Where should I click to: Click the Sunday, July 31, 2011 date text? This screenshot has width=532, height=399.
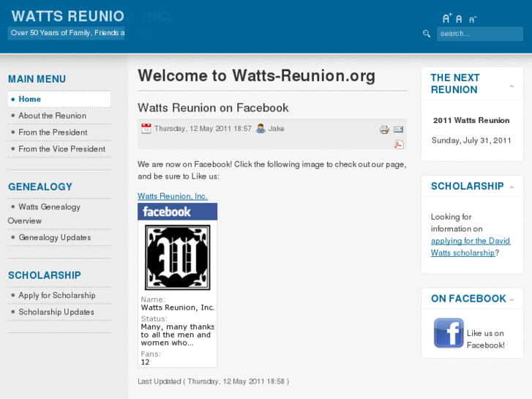[x=471, y=141]
